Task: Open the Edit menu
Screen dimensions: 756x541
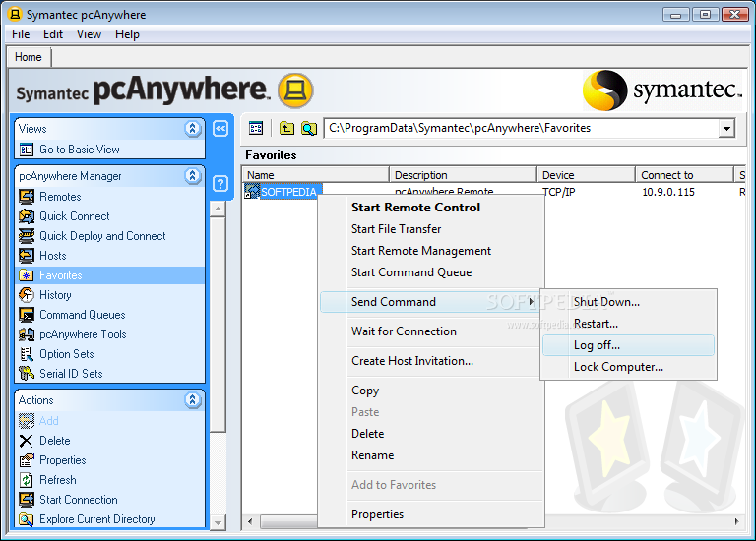Action: tap(53, 34)
